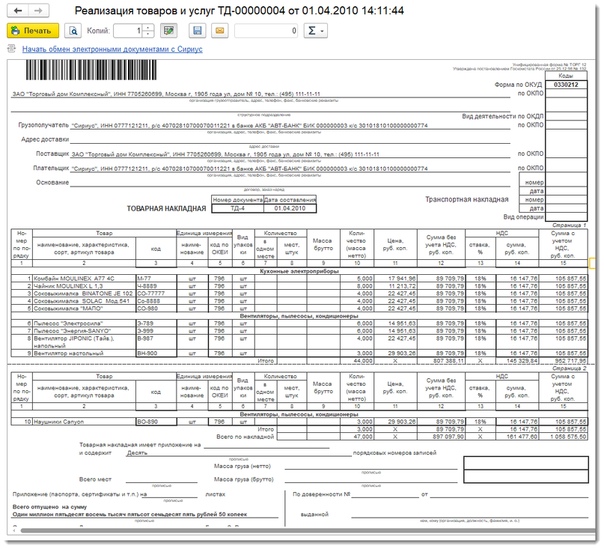Go back with the left arrow button

point(18,10)
